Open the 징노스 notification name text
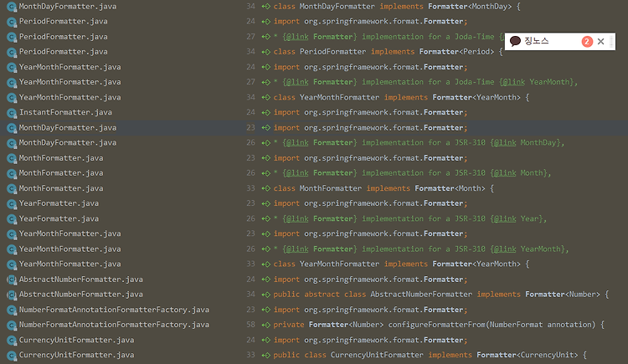628x364 pixels. tap(536, 41)
